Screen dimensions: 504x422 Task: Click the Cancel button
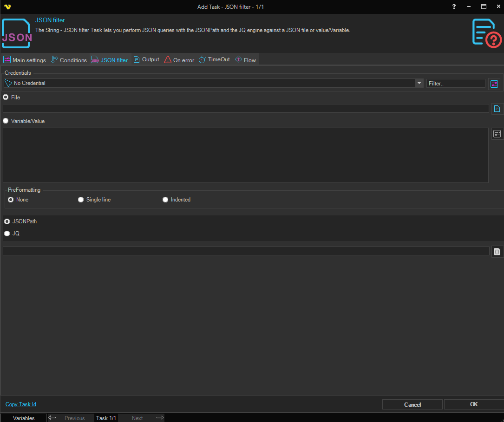(x=412, y=405)
